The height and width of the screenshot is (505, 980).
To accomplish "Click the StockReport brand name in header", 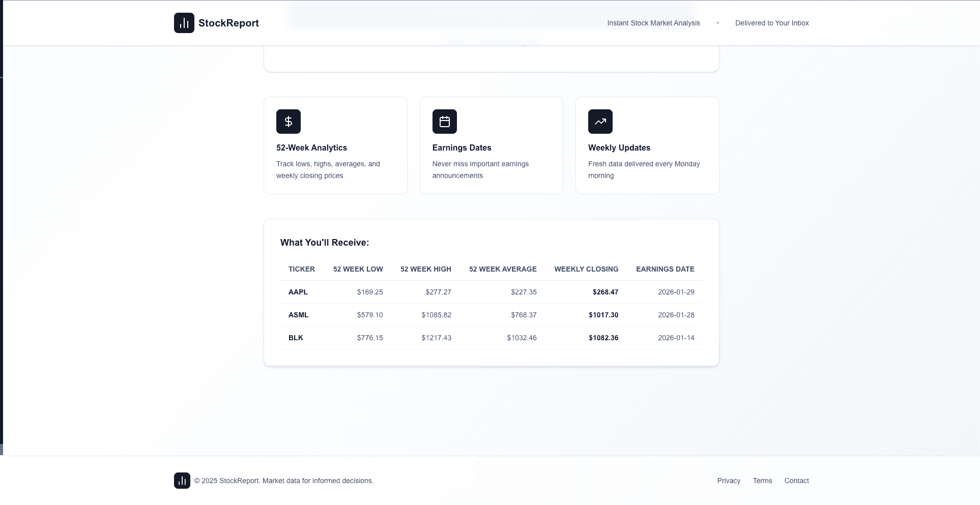I will pyautogui.click(x=228, y=23).
